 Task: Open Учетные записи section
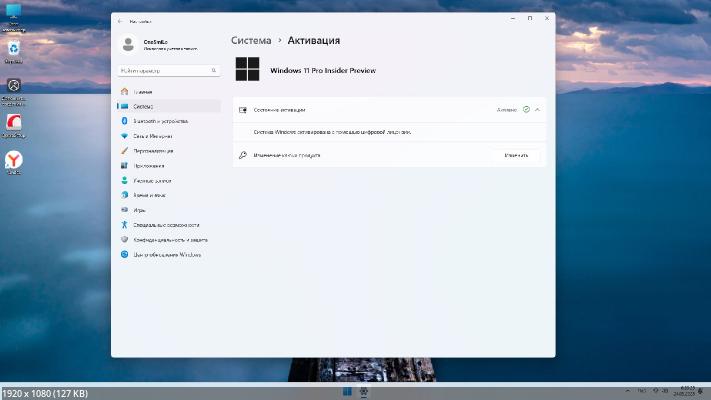169,180
